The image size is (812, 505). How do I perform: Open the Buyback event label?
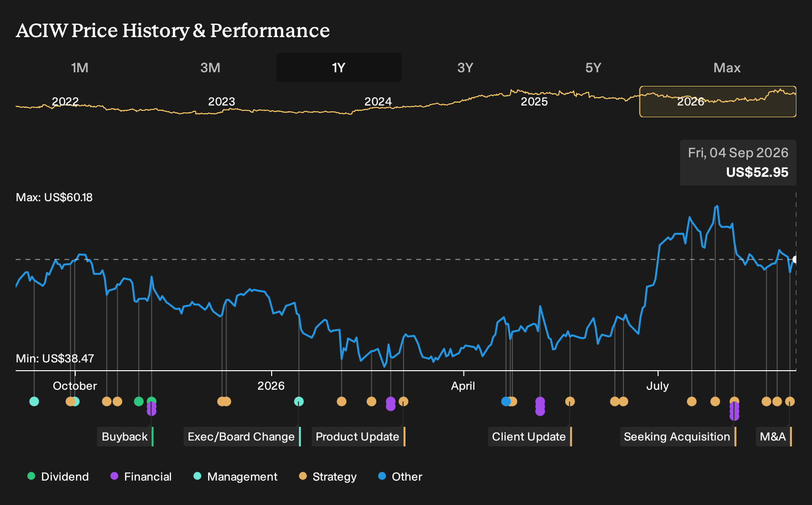click(x=125, y=437)
